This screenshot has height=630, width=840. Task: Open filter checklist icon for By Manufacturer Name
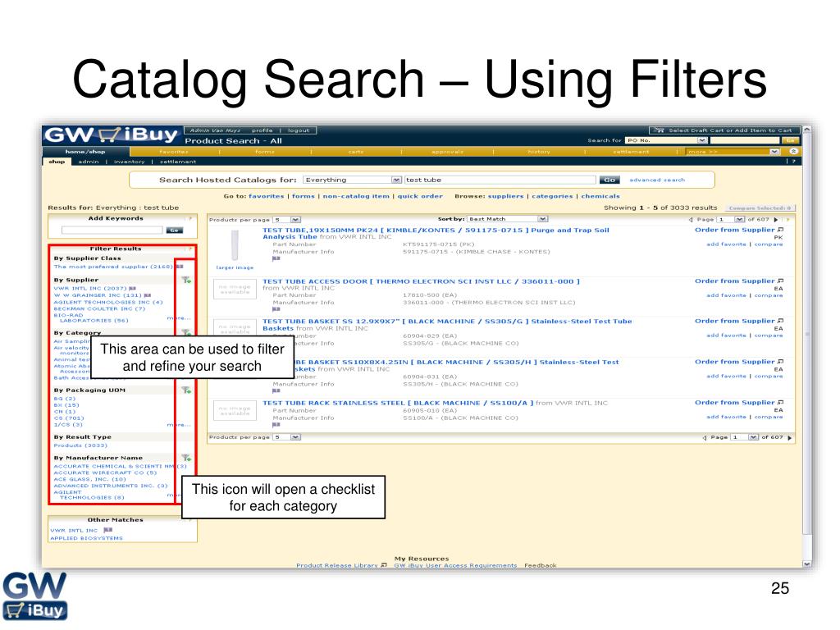186,458
